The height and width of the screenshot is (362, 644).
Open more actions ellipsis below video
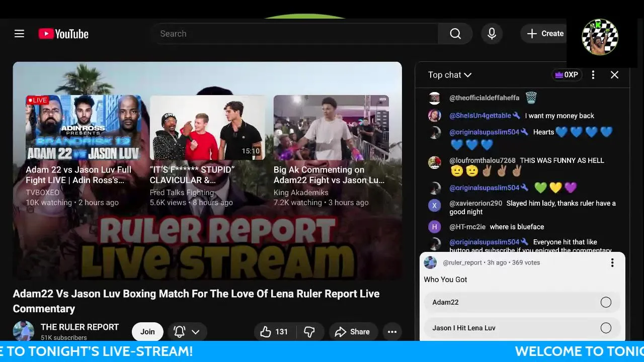coord(392,331)
